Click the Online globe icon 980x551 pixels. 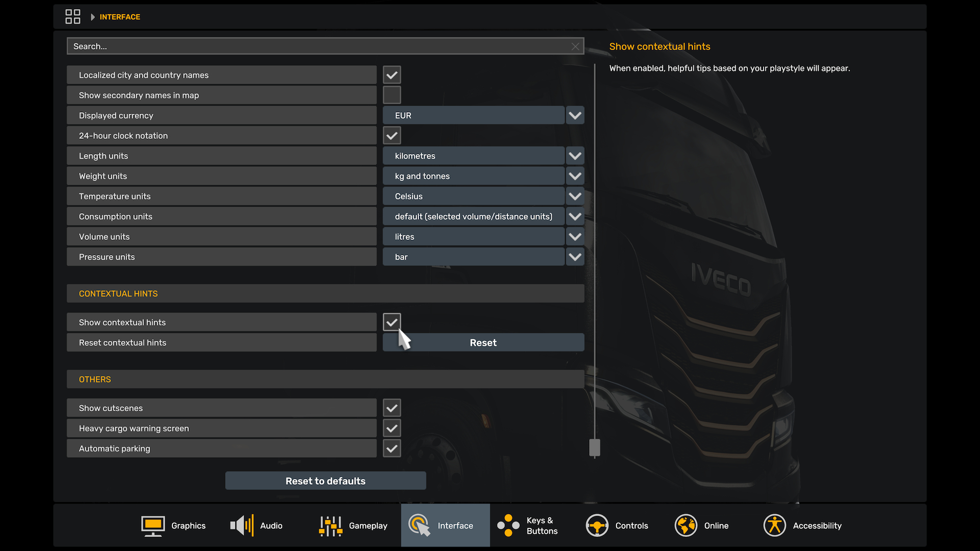pyautogui.click(x=685, y=525)
